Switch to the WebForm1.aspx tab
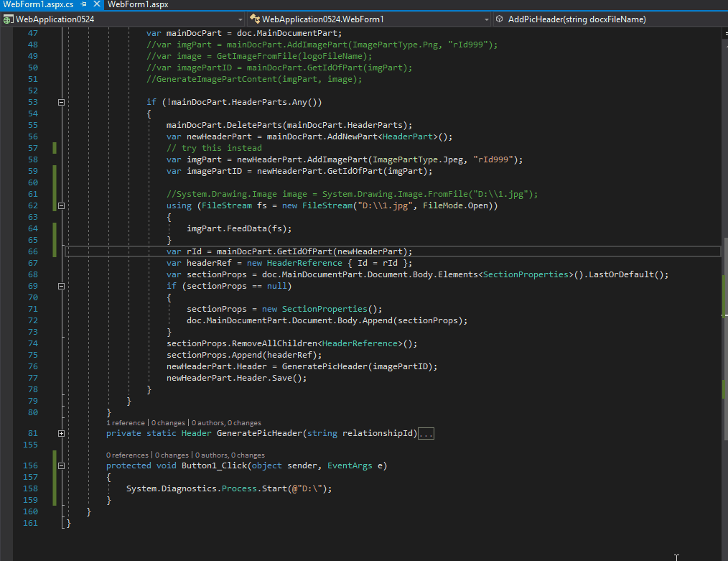 (x=138, y=4)
